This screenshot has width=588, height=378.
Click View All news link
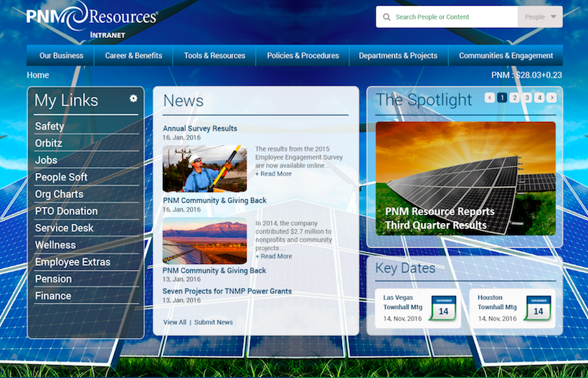pos(175,322)
